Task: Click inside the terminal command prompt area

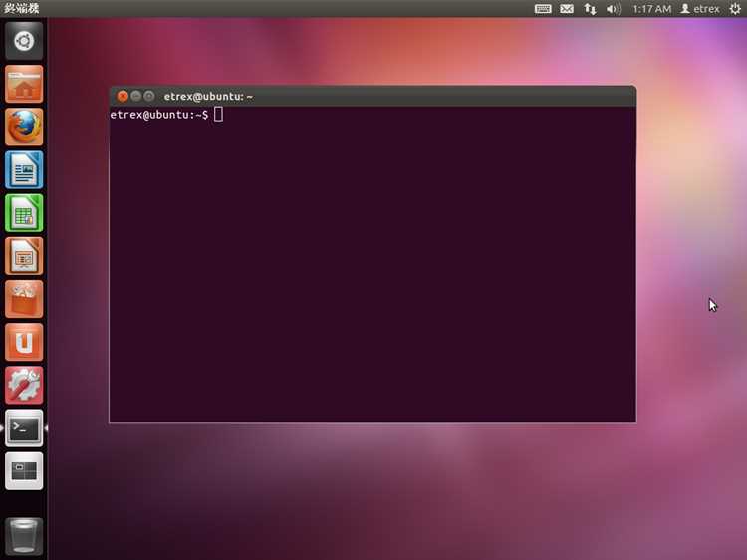Action: (373, 264)
